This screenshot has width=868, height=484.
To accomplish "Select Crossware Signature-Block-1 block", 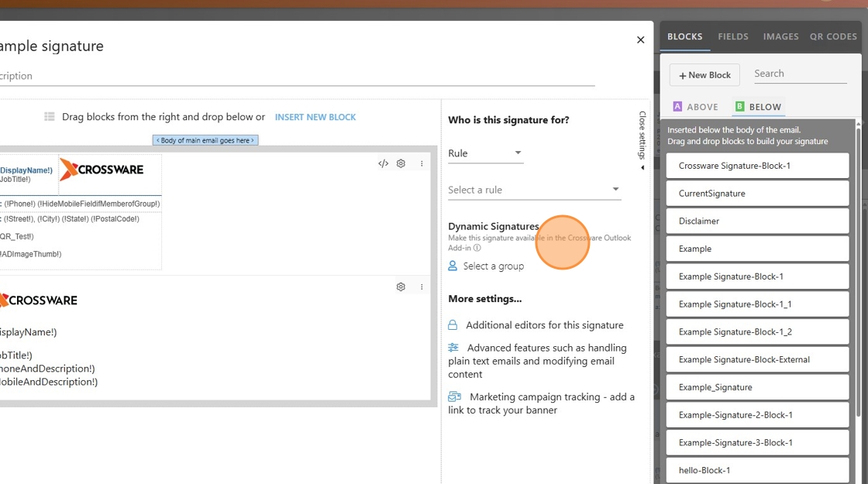I will [x=757, y=166].
